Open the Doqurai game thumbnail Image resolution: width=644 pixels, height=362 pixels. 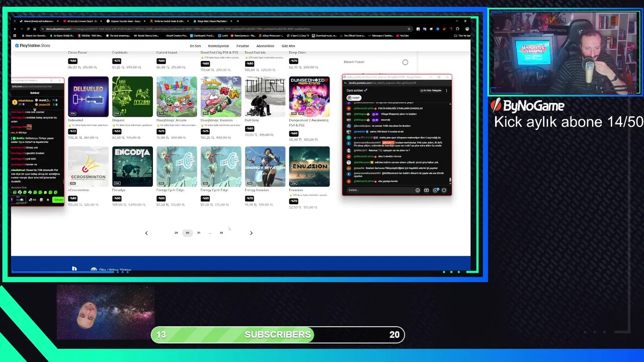132,97
